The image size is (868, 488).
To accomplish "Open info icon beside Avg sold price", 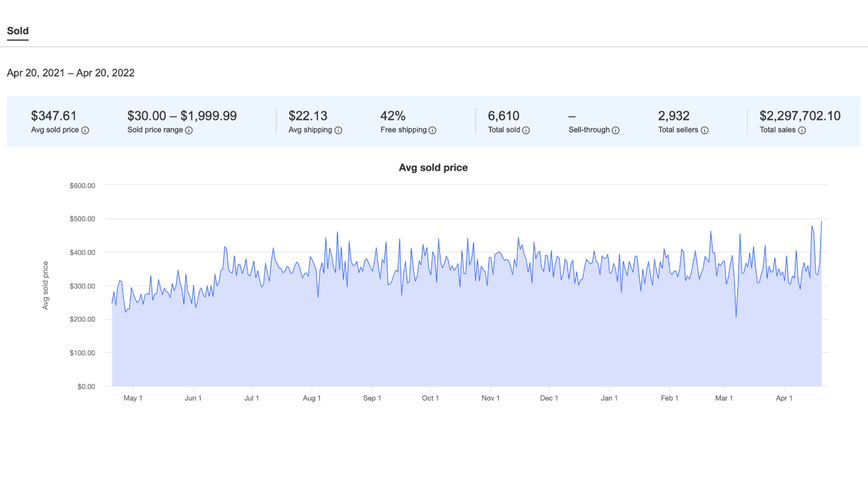I will pos(85,130).
